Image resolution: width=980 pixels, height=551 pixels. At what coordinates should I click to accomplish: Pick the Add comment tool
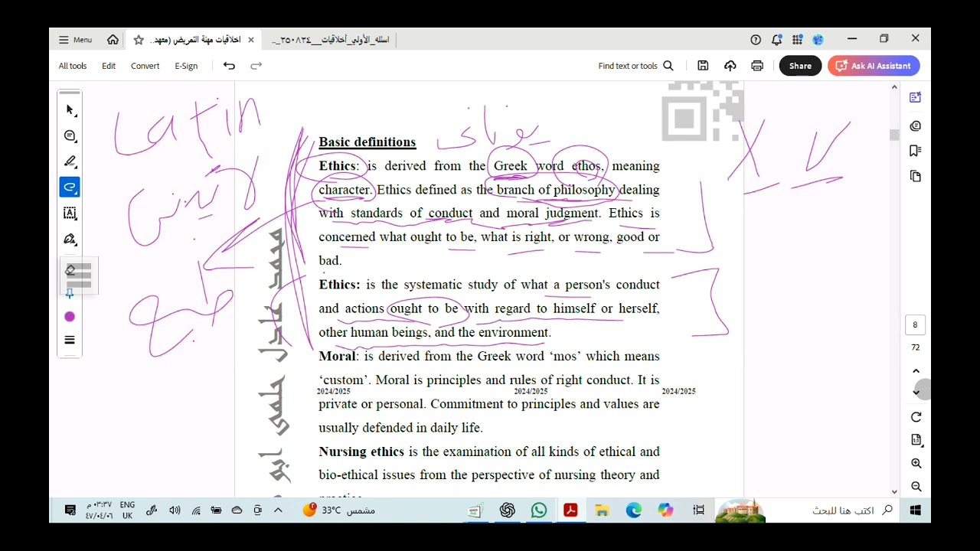pos(70,135)
